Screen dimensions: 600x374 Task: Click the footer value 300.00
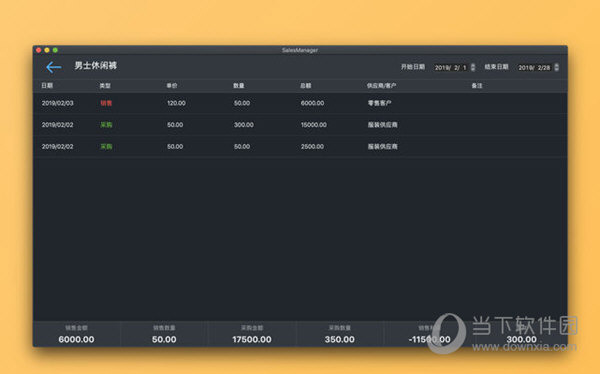[521, 340]
